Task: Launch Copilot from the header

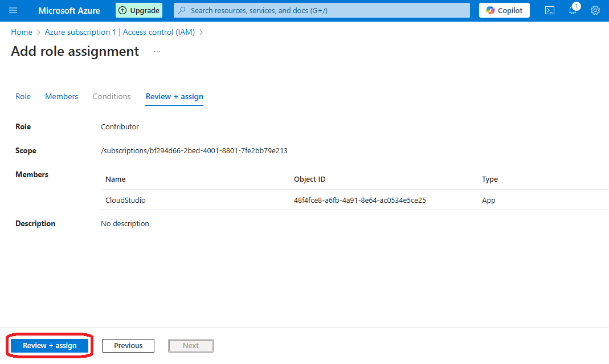Action: (x=504, y=10)
